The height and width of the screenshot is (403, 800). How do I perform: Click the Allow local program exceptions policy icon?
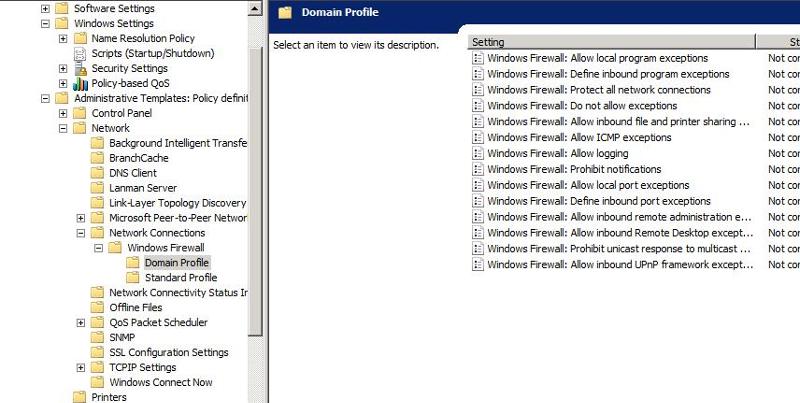[478, 58]
